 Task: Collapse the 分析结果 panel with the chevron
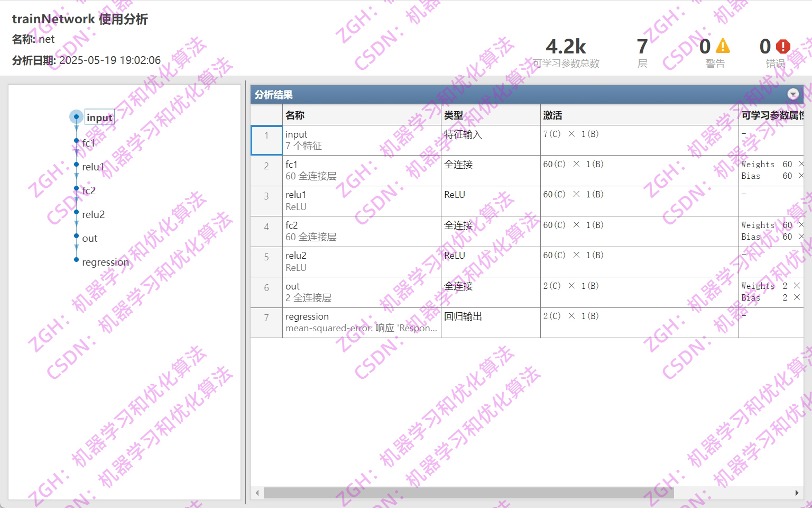[x=793, y=94]
